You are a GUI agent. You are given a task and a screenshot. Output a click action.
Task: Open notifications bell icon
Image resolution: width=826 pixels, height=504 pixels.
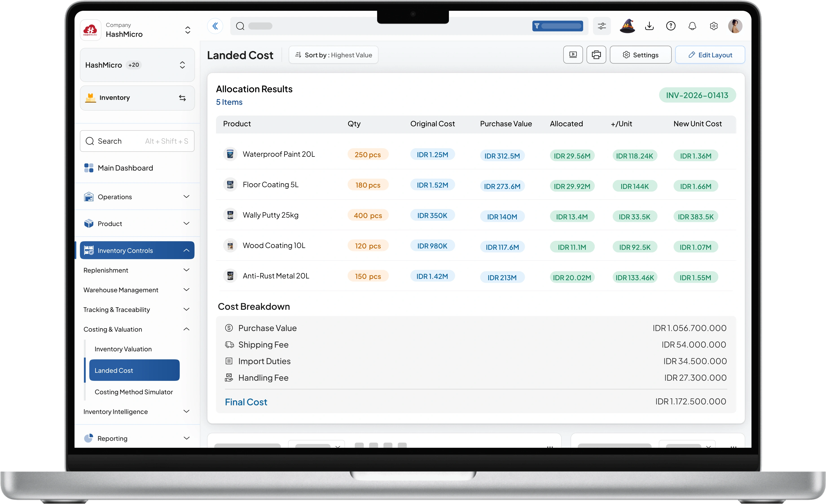[x=692, y=26]
